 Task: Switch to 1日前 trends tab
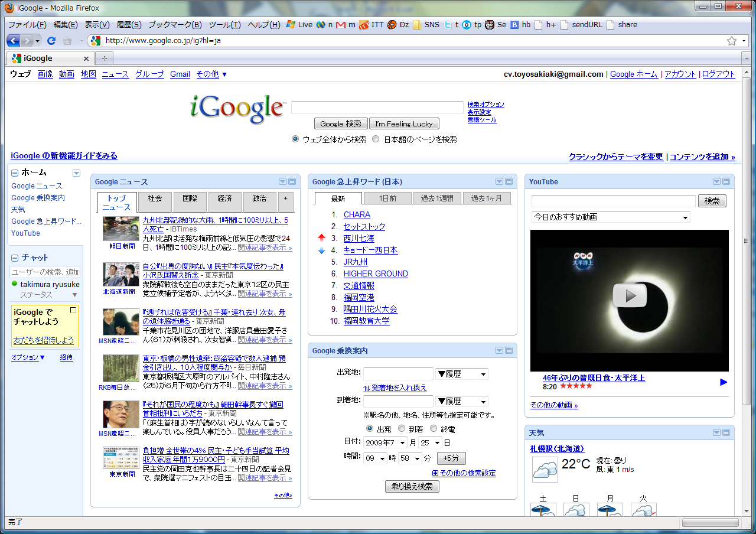(388, 198)
